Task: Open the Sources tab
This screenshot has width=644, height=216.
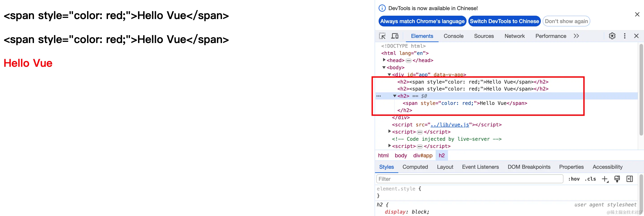Action: point(484,36)
